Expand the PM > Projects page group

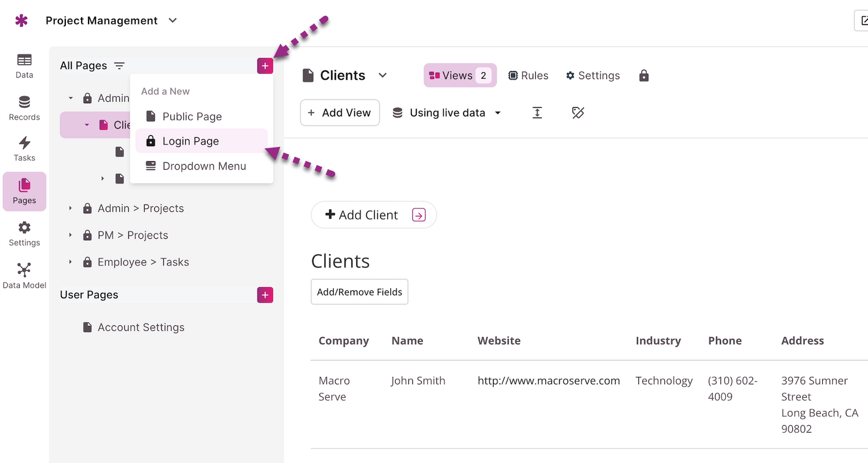(x=71, y=235)
